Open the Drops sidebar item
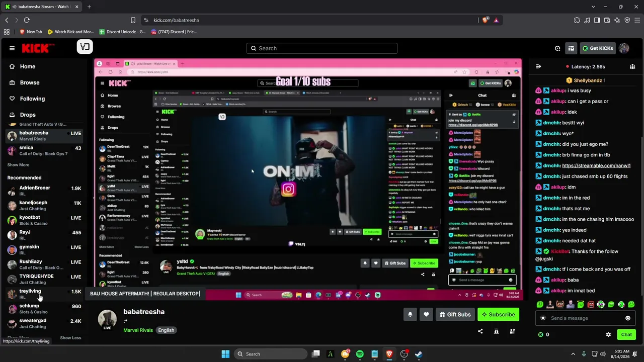 (x=44, y=115)
